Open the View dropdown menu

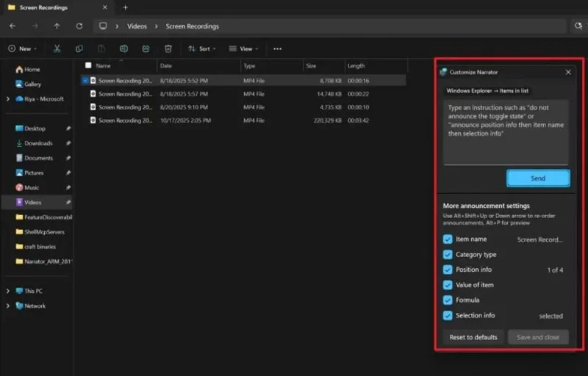pos(244,48)
